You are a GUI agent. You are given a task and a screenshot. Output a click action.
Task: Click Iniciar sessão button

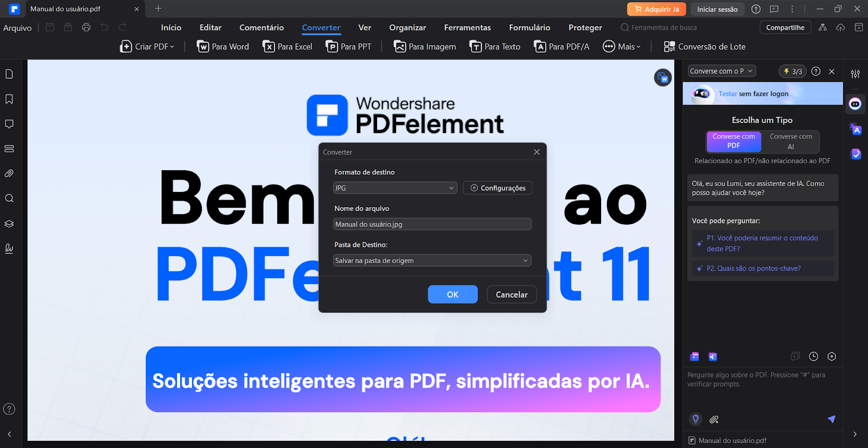point(717,9)
